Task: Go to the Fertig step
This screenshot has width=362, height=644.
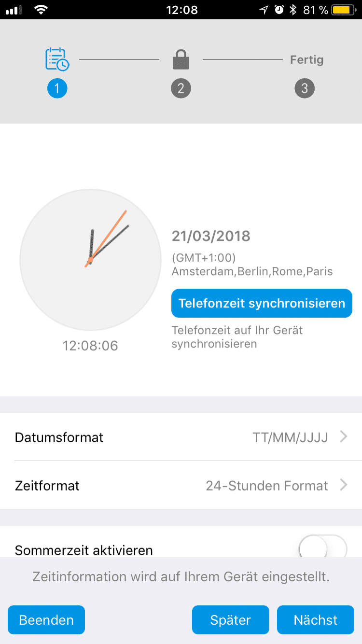Action: [306, 60]
